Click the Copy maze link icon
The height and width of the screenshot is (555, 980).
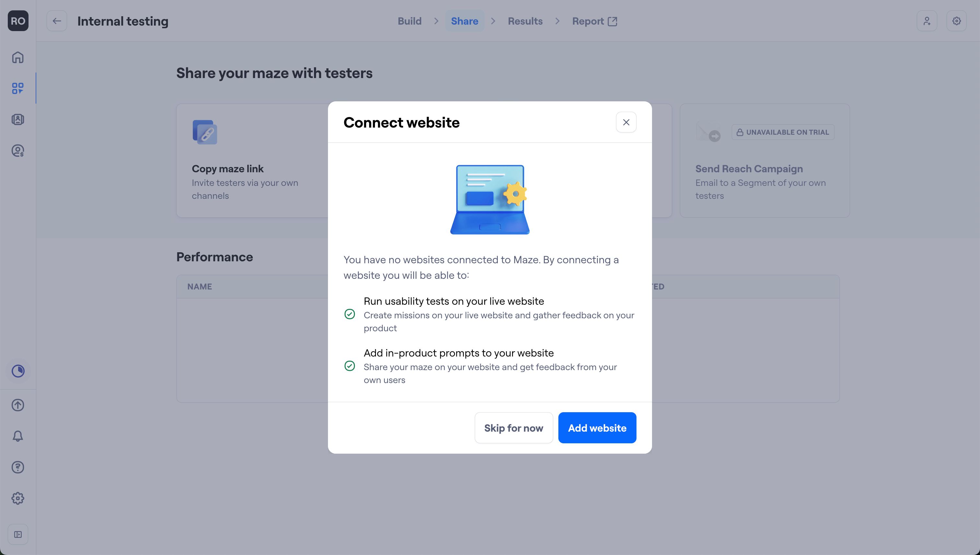(x=205, y=132)
